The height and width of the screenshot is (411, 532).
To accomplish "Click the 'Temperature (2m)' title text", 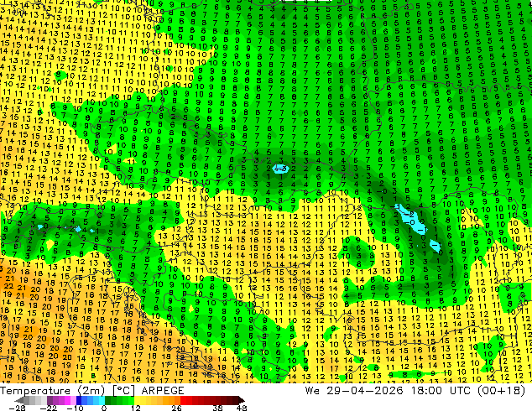I will (x=53, y=391).
